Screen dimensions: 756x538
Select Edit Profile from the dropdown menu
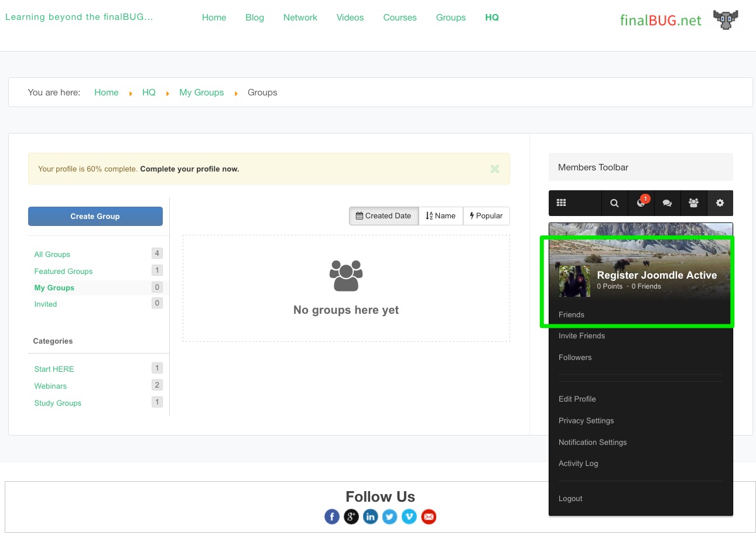577,399
